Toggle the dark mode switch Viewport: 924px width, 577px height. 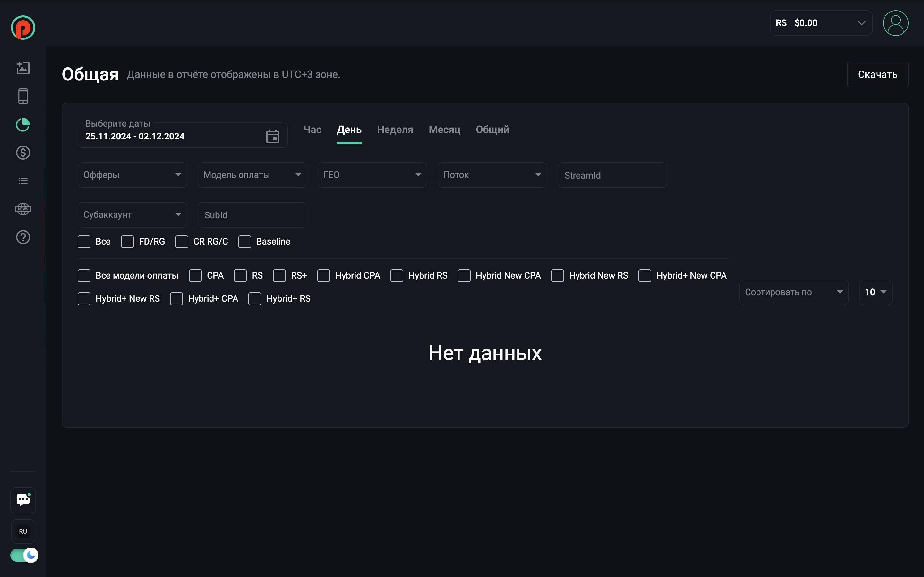click(x=24, y=555)
